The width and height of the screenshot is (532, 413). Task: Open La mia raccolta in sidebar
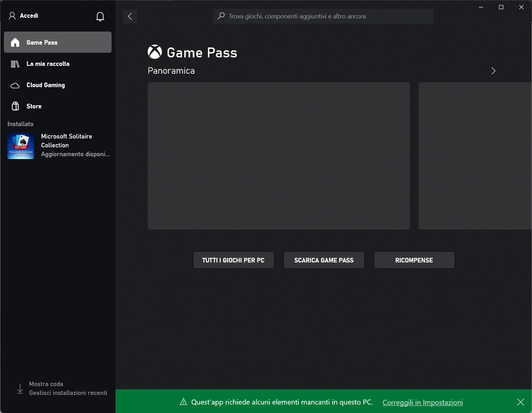58,64
